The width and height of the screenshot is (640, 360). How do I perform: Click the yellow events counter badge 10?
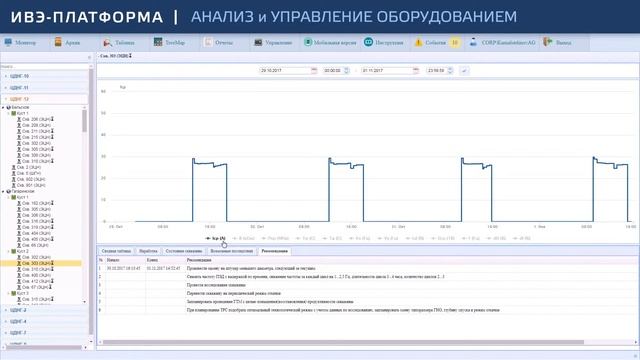click(x=455, y=42)
